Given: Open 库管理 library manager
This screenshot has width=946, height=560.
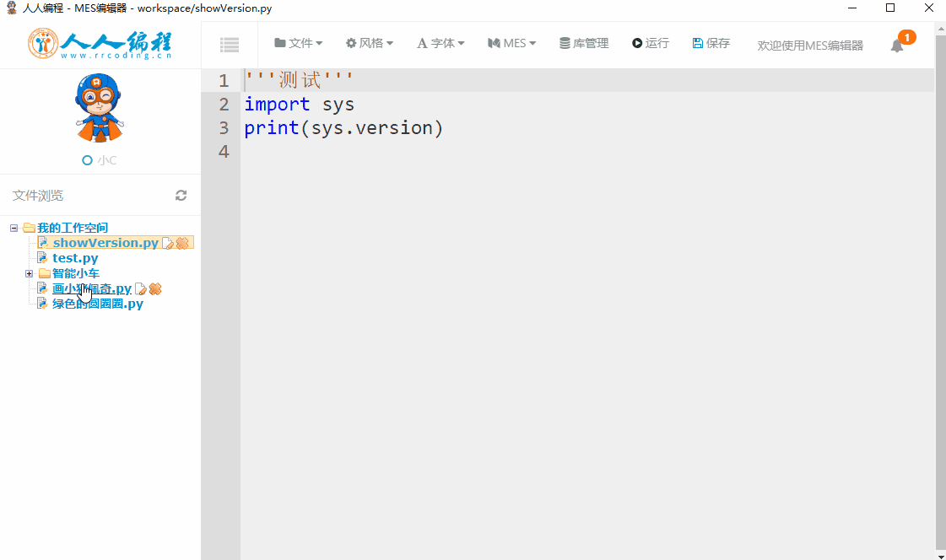Looking at the screenshot, I should pos(584,44).
